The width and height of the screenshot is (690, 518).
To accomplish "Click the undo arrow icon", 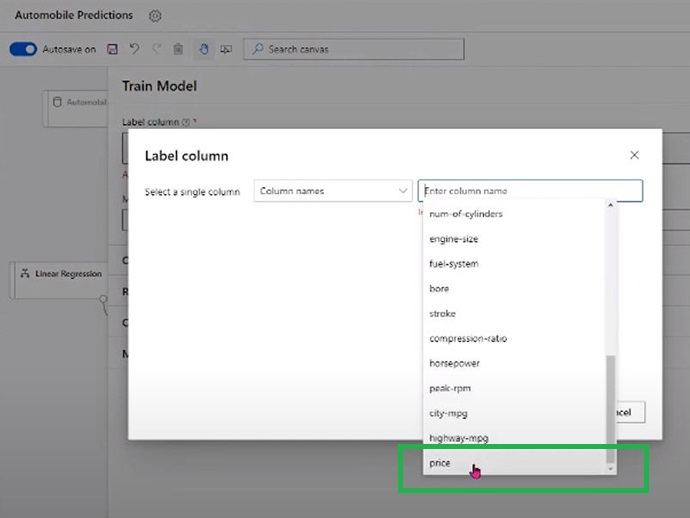I will pos(134,49).
